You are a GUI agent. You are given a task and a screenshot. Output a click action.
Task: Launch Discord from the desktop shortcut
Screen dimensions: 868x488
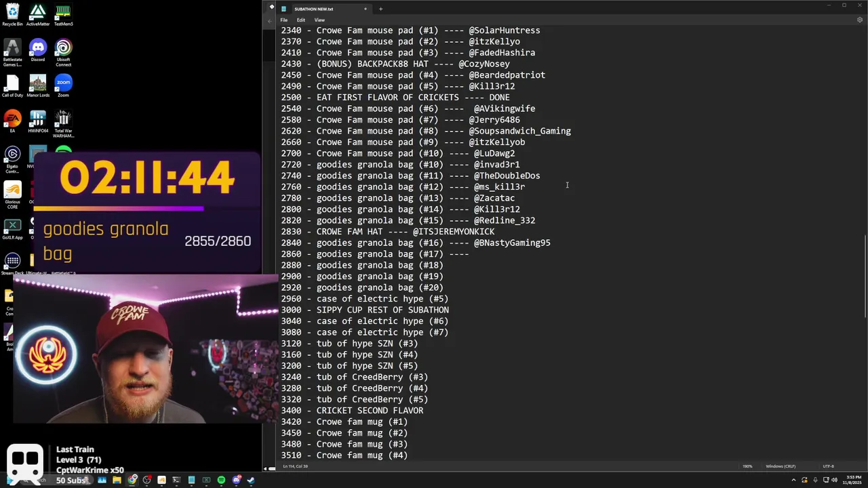point(38,51)
